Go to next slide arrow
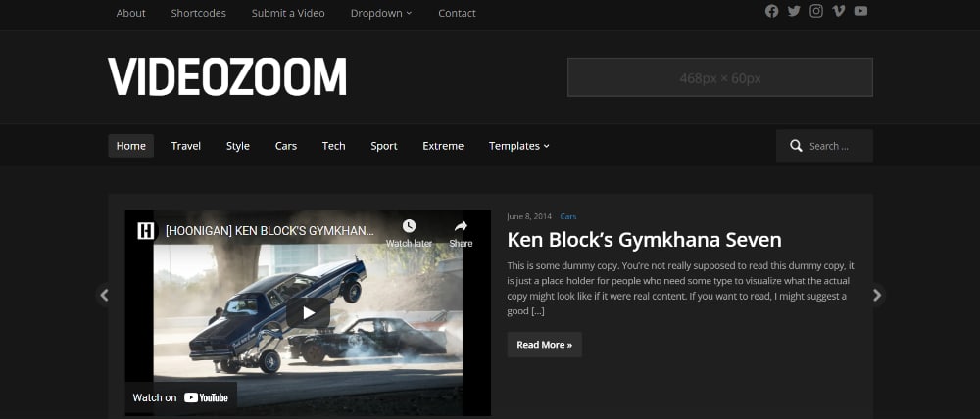The image size is (980, 419). [877, 295]
